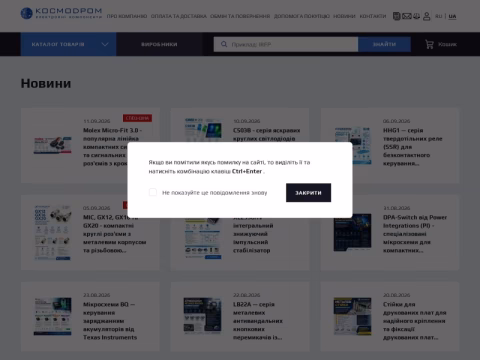Open the HHG1 твердотільних реле article

point(413,147)
